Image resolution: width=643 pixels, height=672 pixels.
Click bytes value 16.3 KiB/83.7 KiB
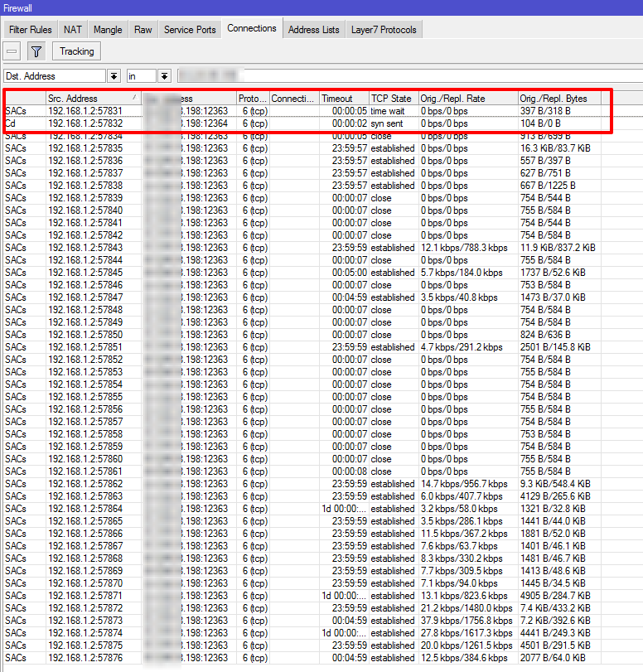(555, 148)
